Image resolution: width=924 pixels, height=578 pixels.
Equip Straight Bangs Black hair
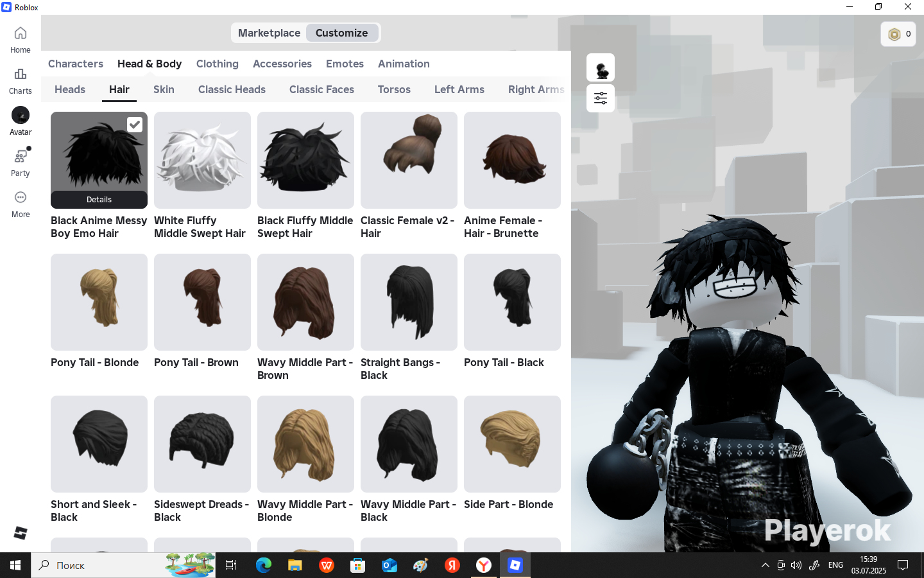[x=409, y=302]
